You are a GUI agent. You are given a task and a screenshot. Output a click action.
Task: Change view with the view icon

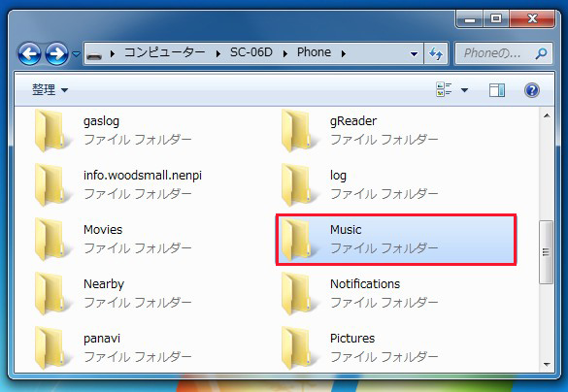point(444,90)
